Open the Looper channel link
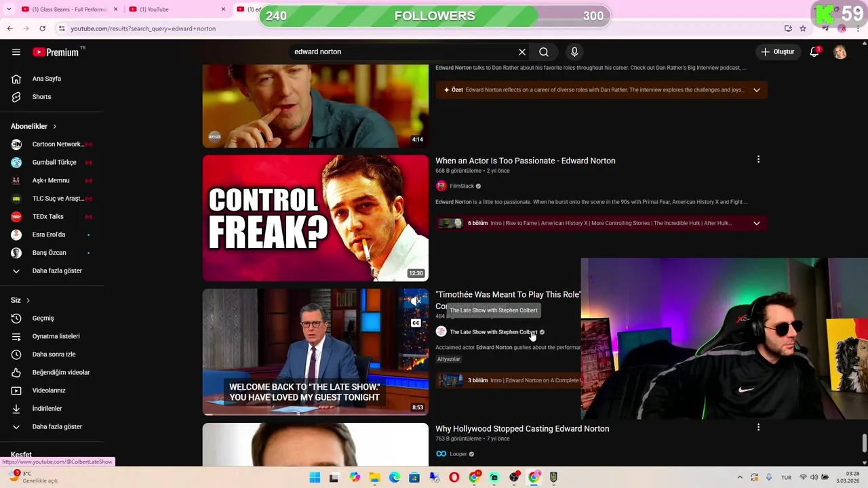The image size is (868, 488). [458, 454]
